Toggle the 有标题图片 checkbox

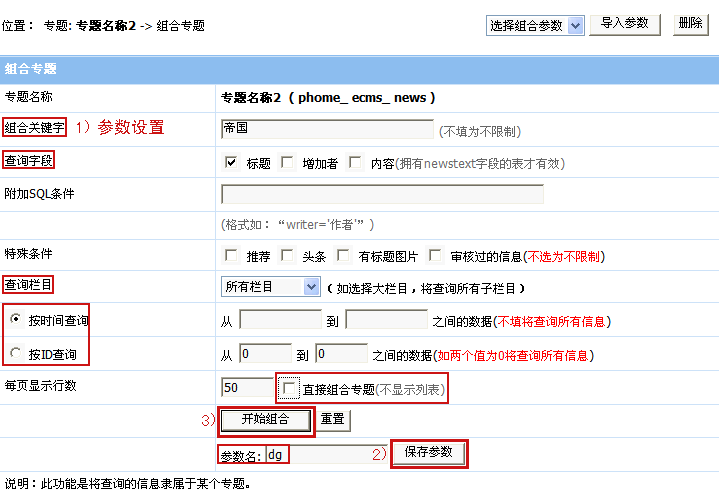(344, 256)
